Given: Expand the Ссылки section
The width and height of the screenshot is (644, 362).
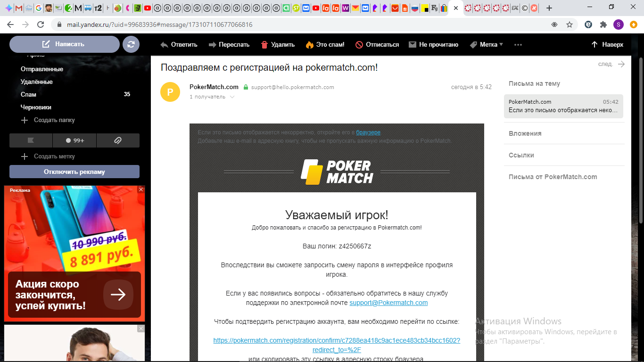Looking at the screenshot, I should pyautogui.click(x=521, y=155).
